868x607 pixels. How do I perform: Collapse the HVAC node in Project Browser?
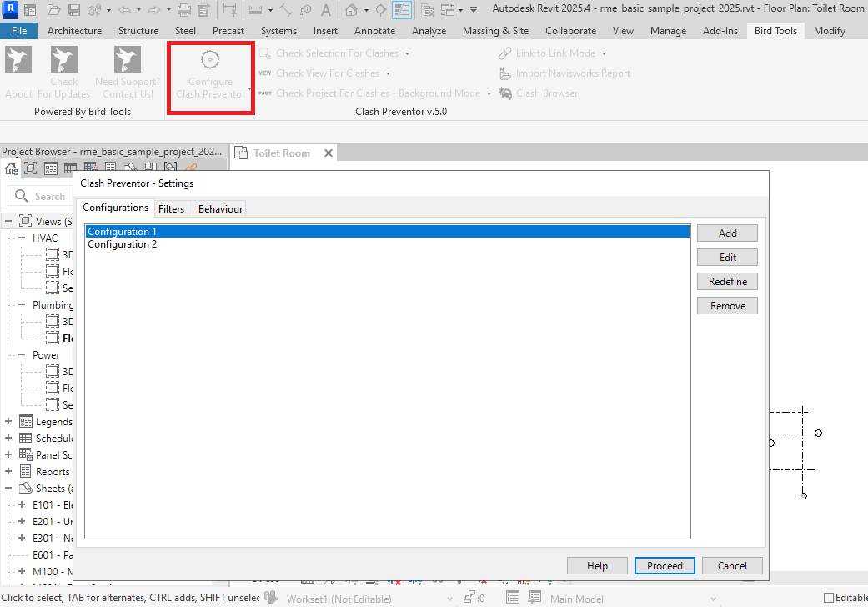pyautogui.click(x=22, y=238)
